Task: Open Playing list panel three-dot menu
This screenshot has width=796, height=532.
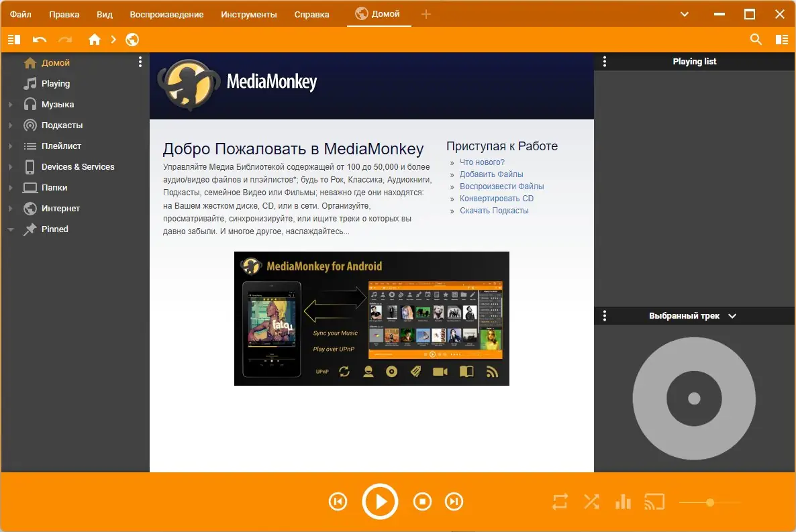Action: (x=604, y=62)
